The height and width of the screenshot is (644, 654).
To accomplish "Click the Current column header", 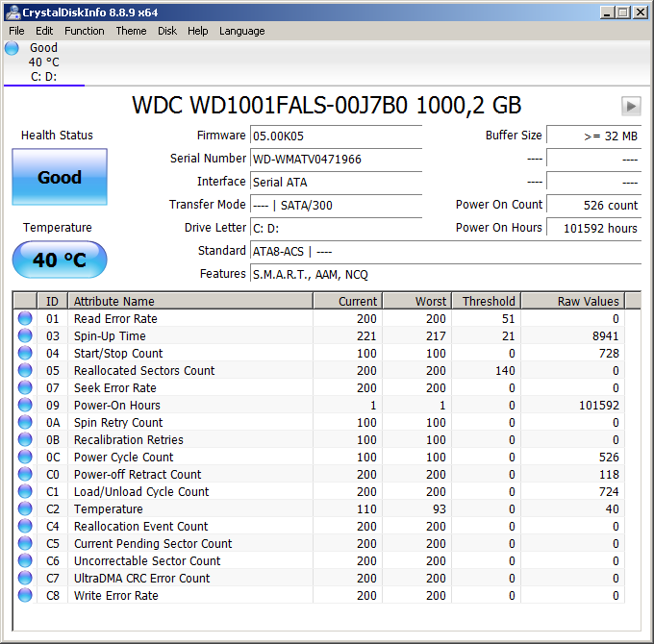I will pos(348,301).
